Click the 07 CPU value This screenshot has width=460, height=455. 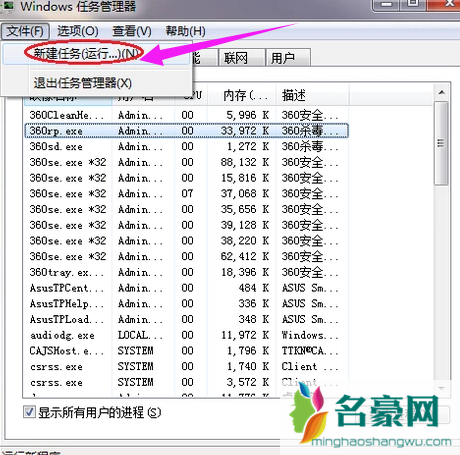pos(187,194)
